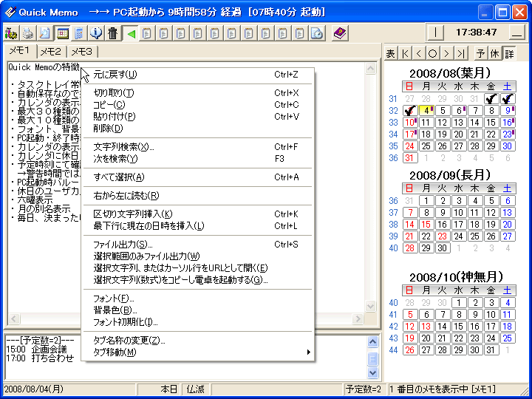Open ファイル出力(S)... menu entry
Image resolution: width=532 pixels, height=399 pixels.
coord(199,245)
